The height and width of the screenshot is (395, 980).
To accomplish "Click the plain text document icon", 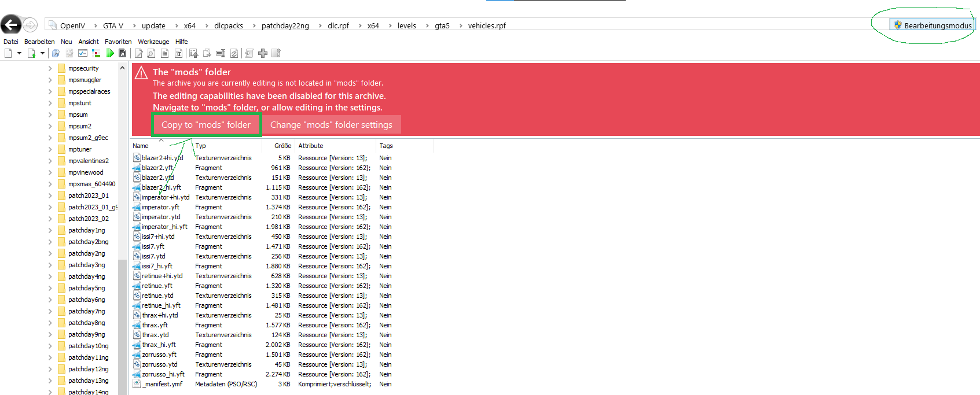I will click(164, 53).
